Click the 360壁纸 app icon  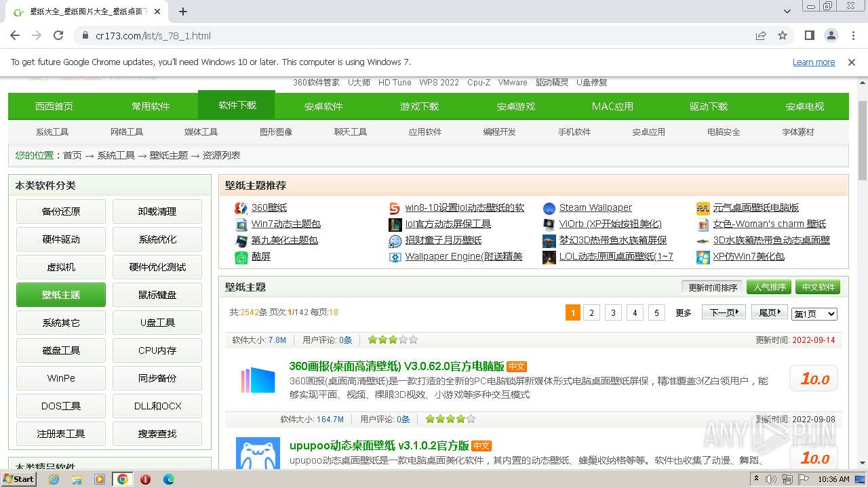(241, 208)
